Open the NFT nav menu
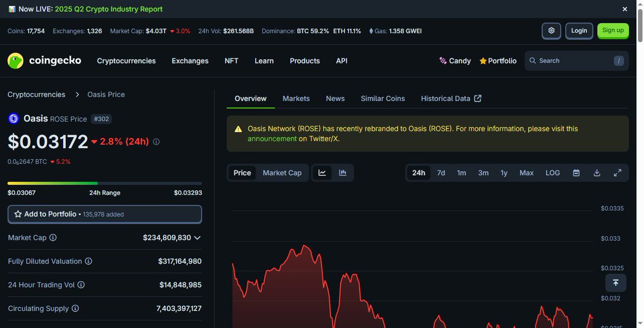 pyautogui.click(x=231, y=61)
